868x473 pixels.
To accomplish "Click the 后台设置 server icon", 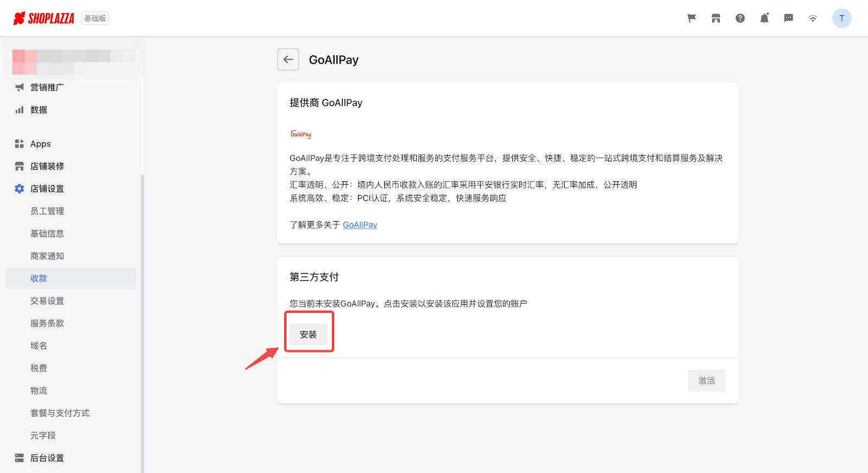I will (x=20, y=458).
